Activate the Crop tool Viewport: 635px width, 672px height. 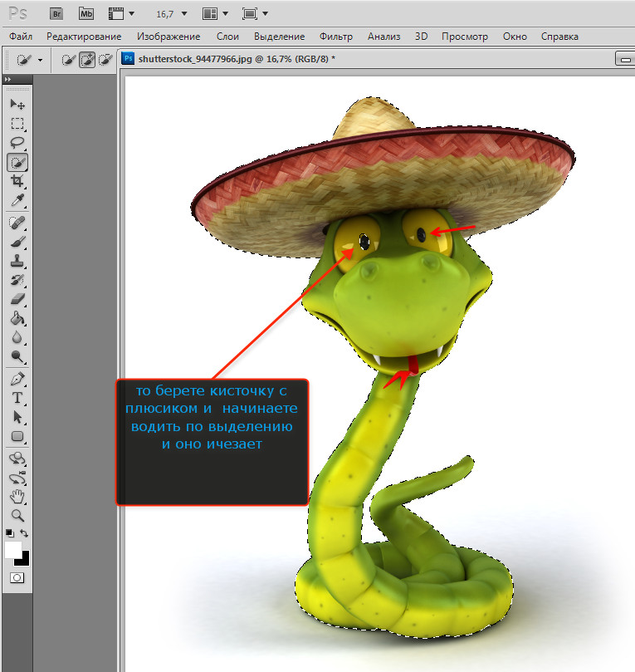17,182
